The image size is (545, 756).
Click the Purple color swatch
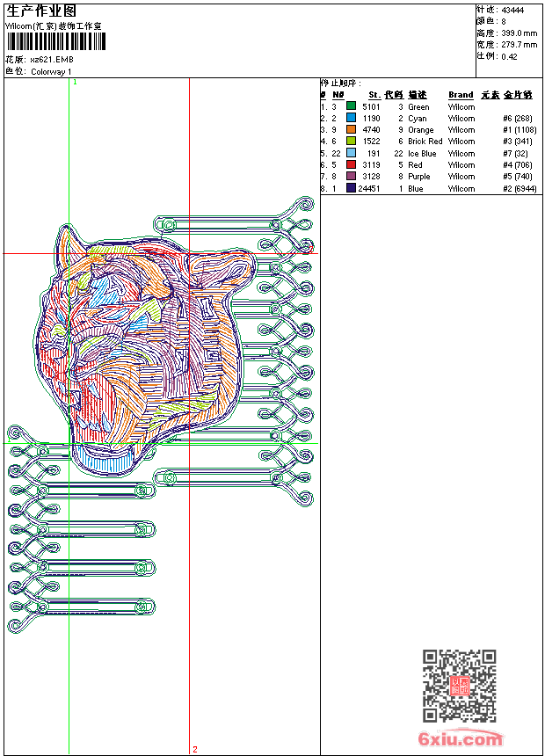coord(351,176)
